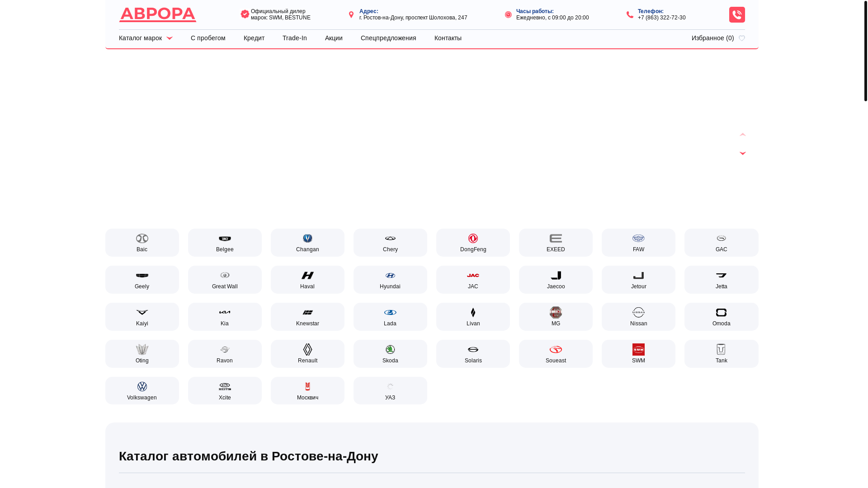This screenshot has height=488, width=868.
Task: Click the red phone callback icon
Action: click(737, 14)
